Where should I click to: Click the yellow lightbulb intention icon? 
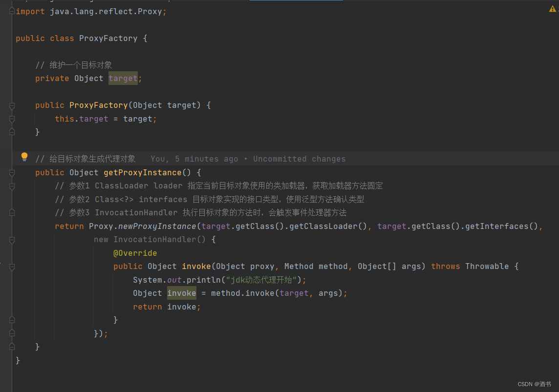pyautogui.click(x=24, y=157)
